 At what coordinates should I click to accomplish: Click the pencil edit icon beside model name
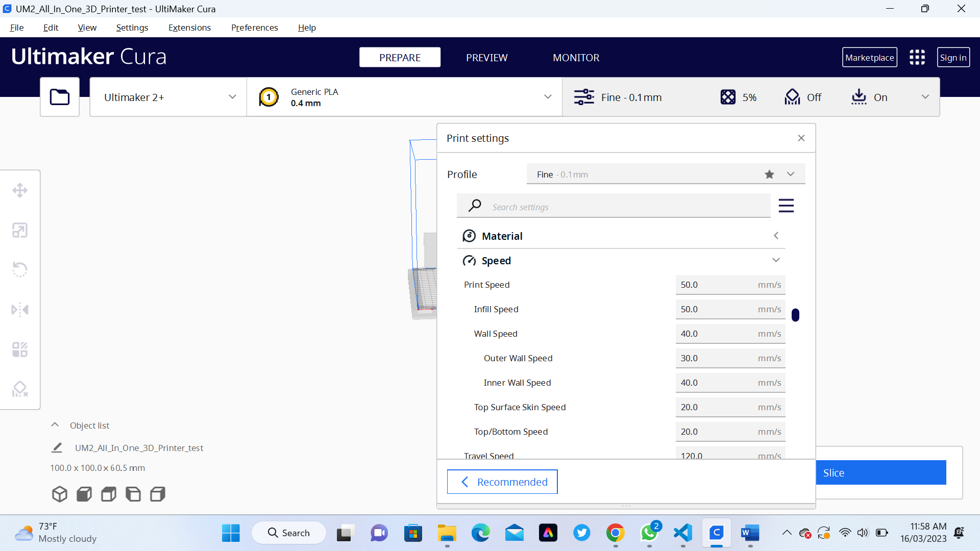[57, 447]
